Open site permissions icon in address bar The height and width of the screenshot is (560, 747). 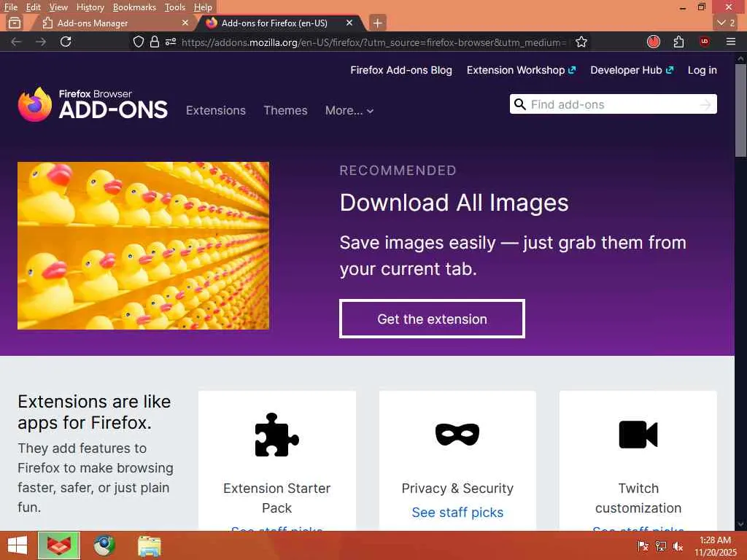[x=171, y=42]
